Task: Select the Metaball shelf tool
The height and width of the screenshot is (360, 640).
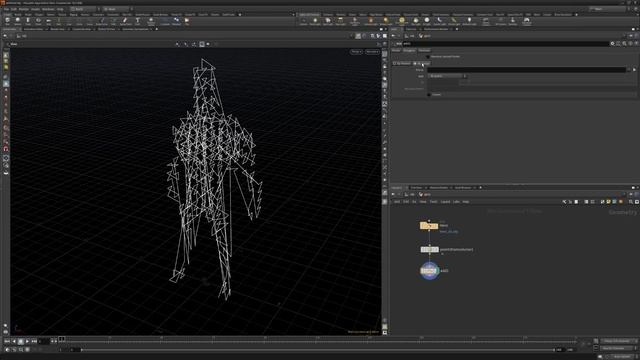Action: [176, 21]
